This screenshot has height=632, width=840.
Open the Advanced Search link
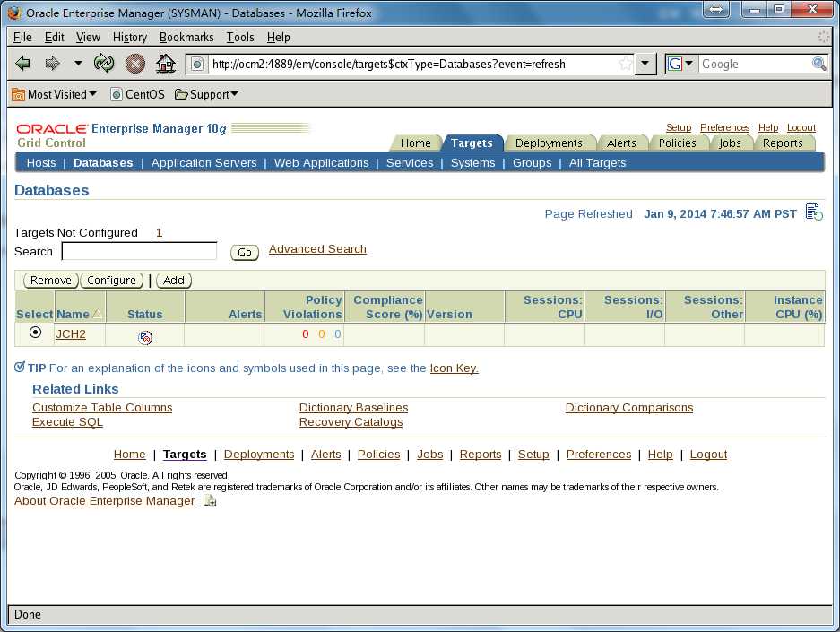coord(317,249)
